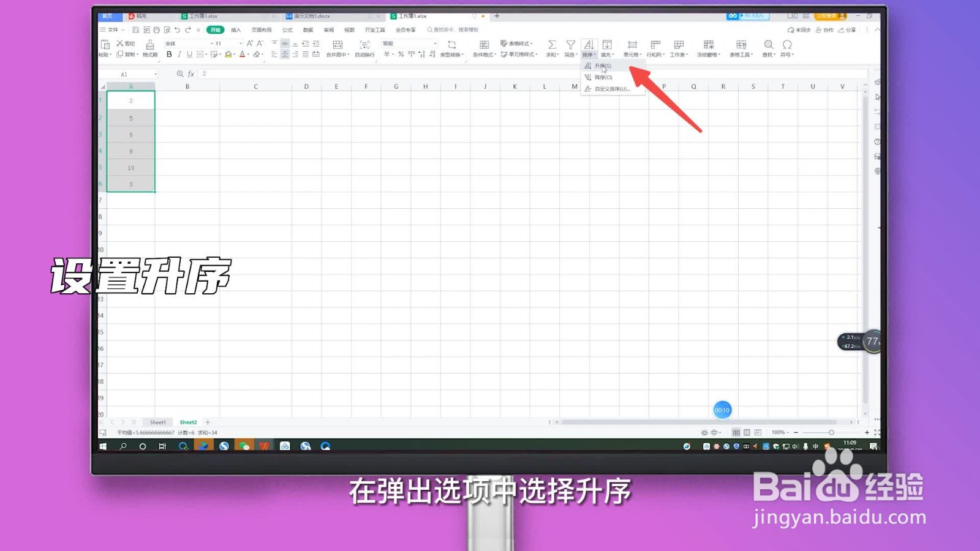Switch to the 页面布局 page layout tab
The image size is (980, 551).
[262, 29]
